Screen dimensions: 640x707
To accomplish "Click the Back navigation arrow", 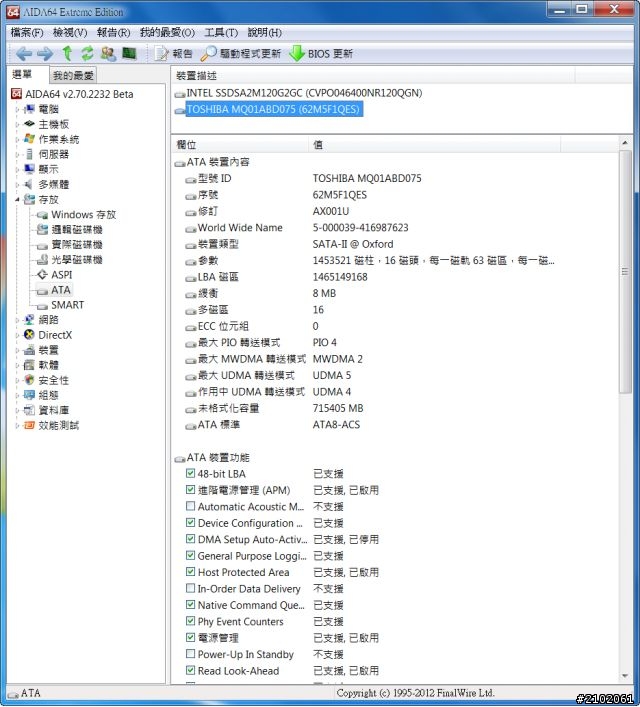I will [23, 54].
